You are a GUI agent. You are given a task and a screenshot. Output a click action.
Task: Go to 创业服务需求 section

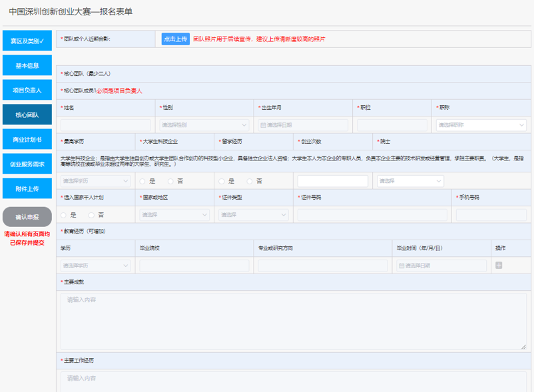click(27, 164)
